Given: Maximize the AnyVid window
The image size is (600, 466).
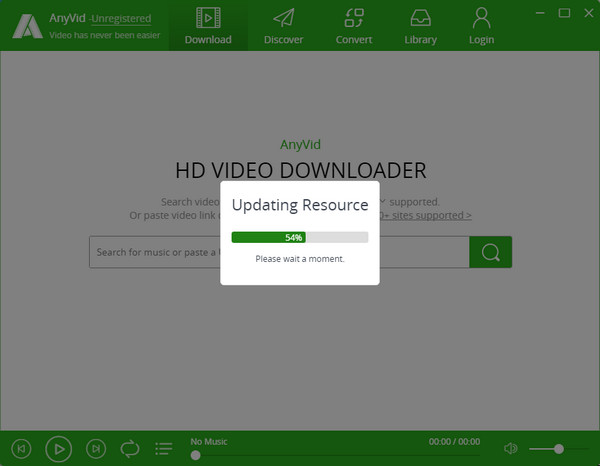Looking at the screenshot, I should (x=564, y=13).
